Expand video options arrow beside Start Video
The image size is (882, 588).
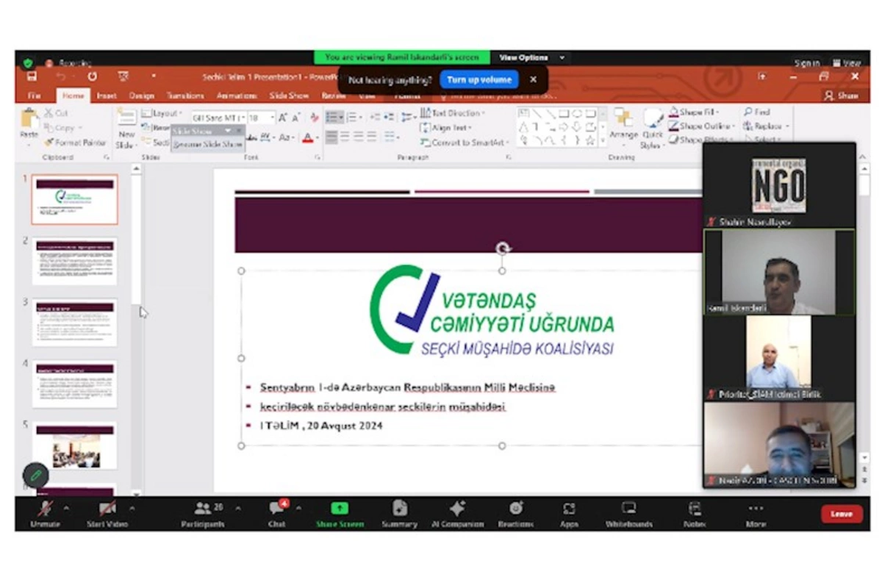click(132, 508)
